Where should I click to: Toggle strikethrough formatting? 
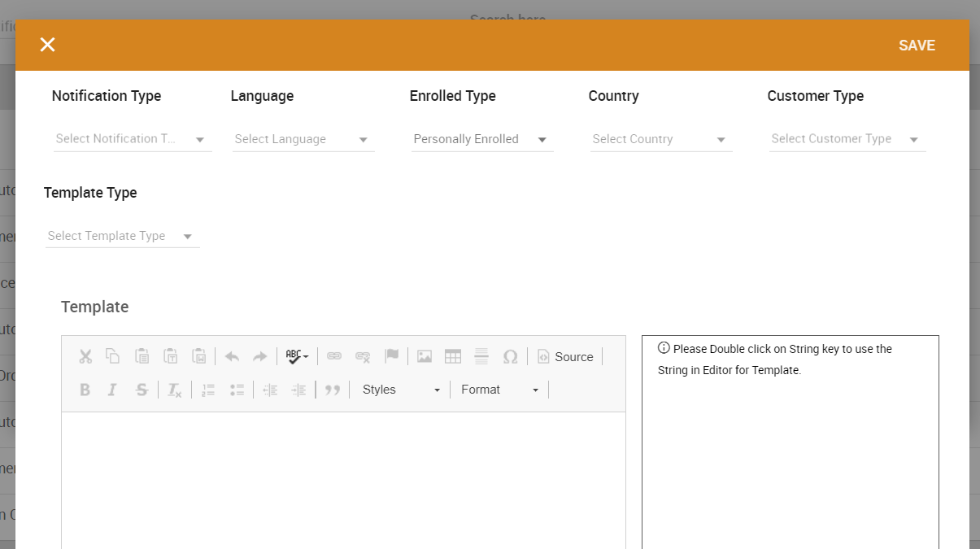click(x=142, y=390)
